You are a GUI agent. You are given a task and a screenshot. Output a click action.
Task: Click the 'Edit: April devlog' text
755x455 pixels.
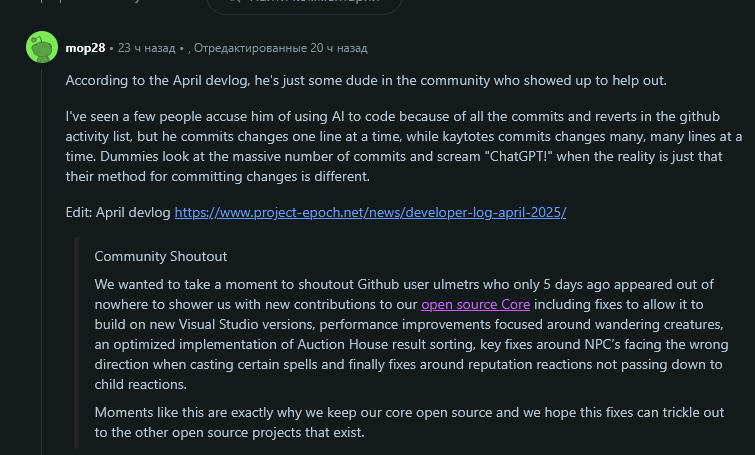point(118,212)
